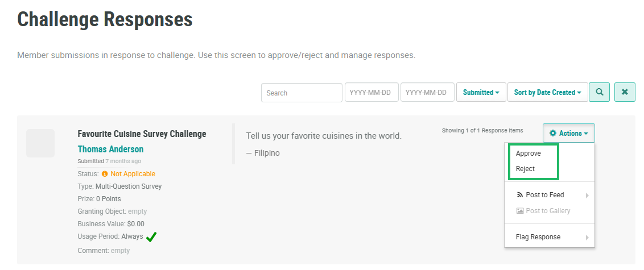Select Reject from the Actions menu

526,169
